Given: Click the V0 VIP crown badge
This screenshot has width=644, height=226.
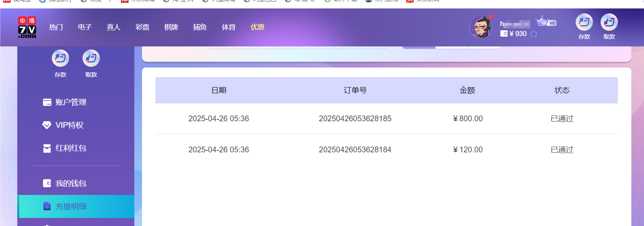Looking at the screenshot, I should pos(546,21).
